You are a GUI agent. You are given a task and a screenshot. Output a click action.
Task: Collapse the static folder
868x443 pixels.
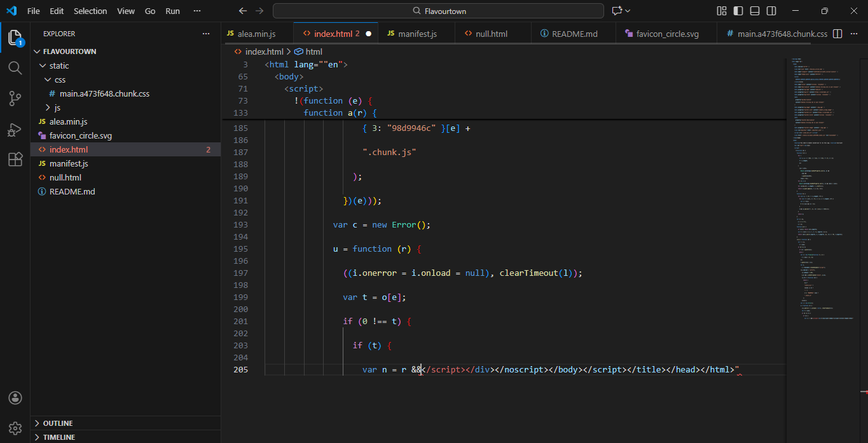(59, 65)
